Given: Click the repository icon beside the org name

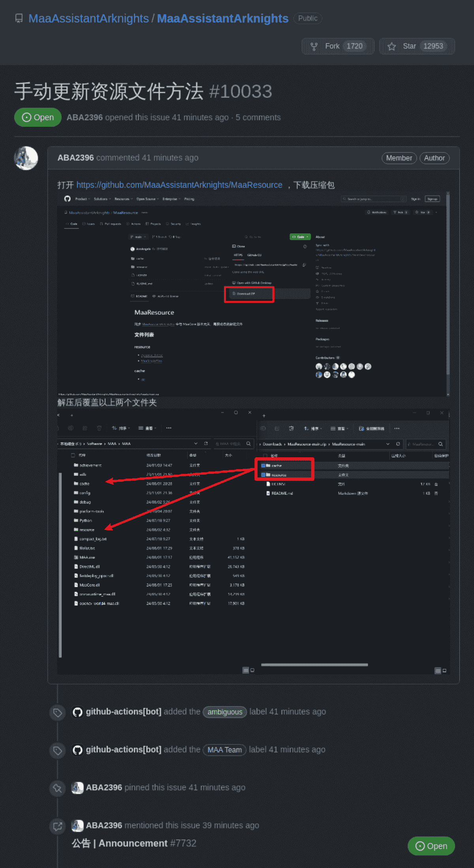Looking at the screenshot, I should click(x=19, y=19).
